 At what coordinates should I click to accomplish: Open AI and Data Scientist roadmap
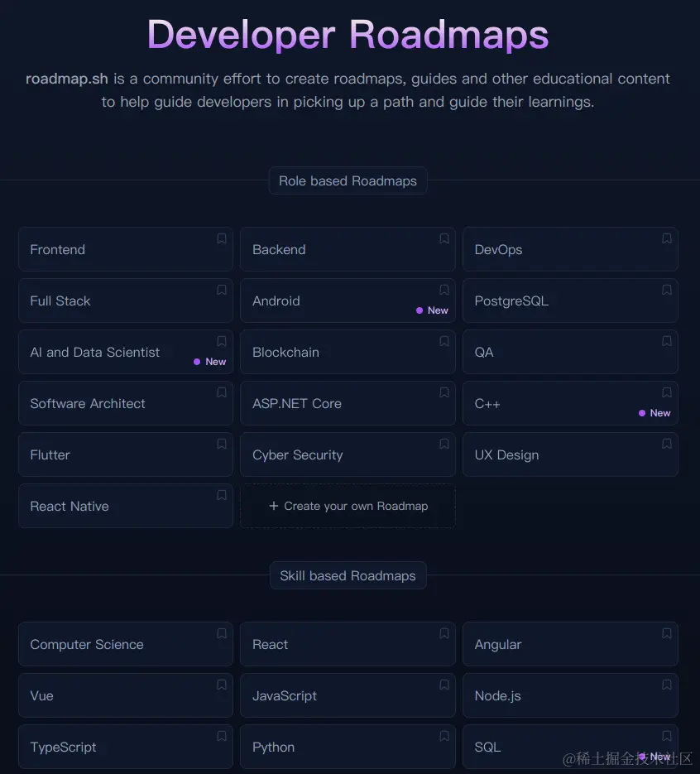[x=125, y=352]
